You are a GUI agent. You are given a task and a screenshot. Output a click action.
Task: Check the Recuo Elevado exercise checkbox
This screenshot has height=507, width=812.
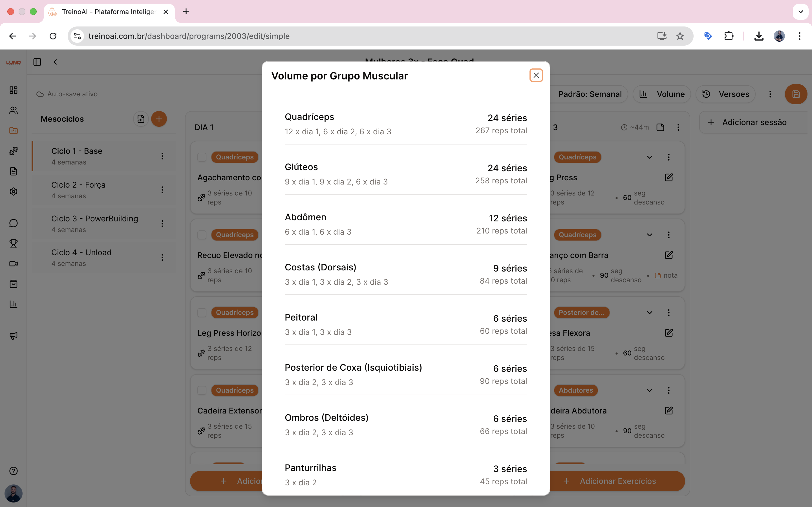[202, 235]
